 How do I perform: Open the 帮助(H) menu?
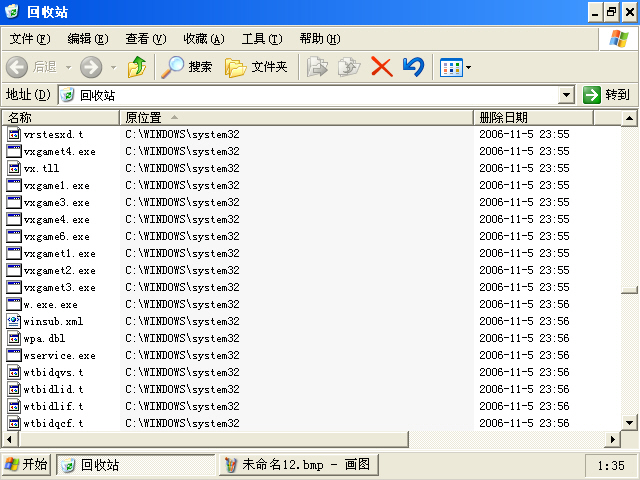point(320,39)
